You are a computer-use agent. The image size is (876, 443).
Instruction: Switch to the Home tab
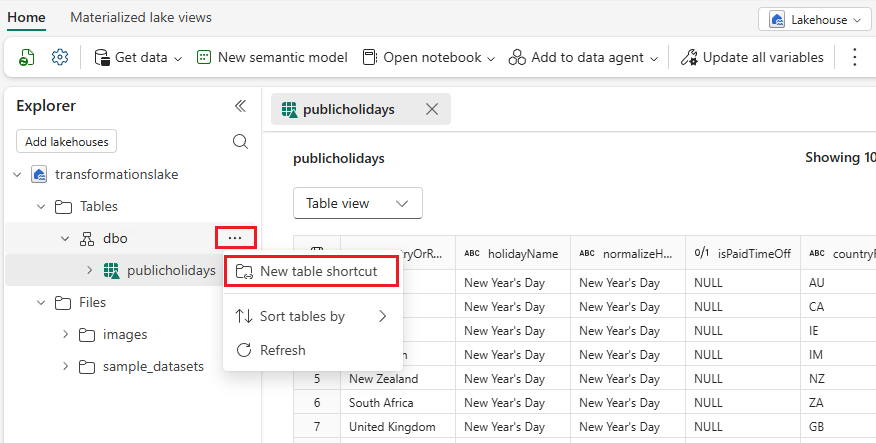26,18
